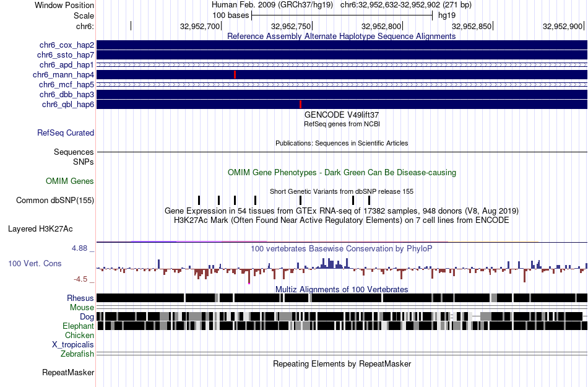
Task: Click the Publications: Sequences in Scientific Articles title
Action: click(x=342, y=143)
